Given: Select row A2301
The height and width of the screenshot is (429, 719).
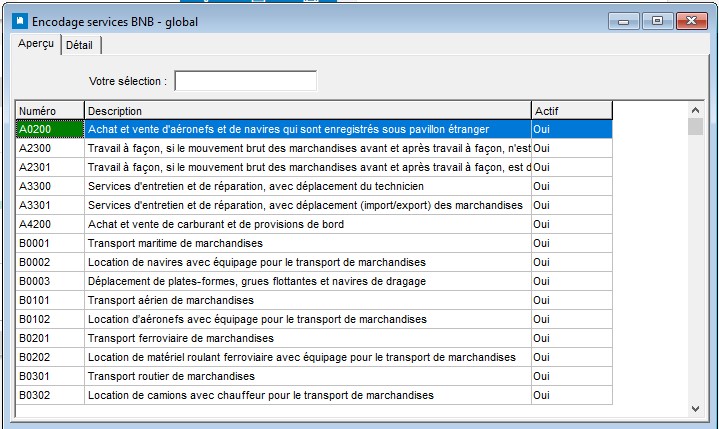Looking at the screenshot, I should coord(314,167).
